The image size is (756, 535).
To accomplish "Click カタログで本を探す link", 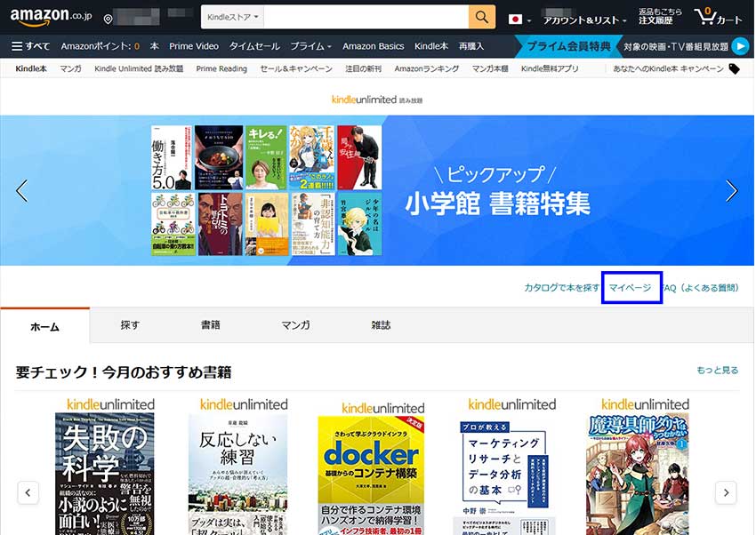I will point(562,287).
